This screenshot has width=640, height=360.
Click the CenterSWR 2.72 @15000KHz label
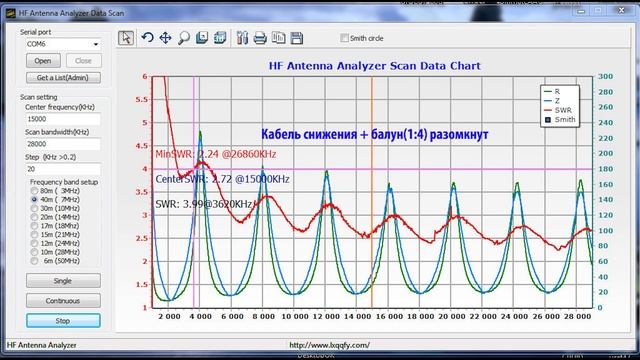pos(222,179)
